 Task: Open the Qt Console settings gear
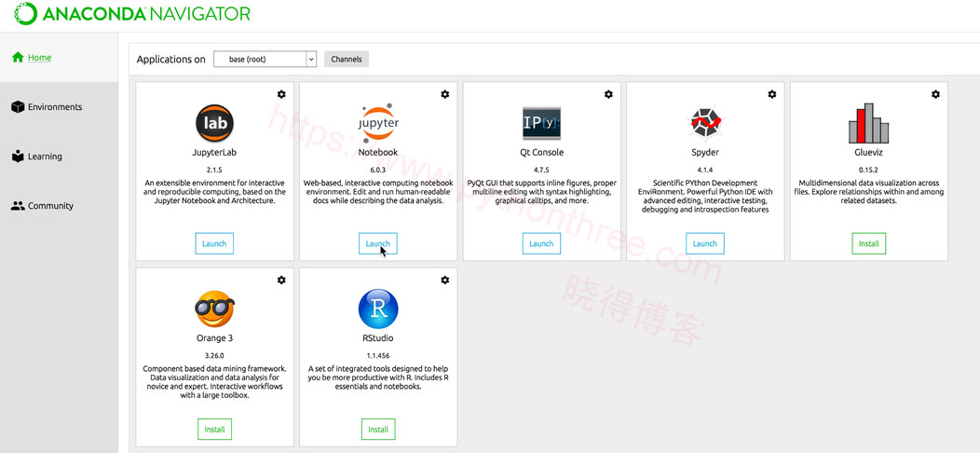(608, 94)
